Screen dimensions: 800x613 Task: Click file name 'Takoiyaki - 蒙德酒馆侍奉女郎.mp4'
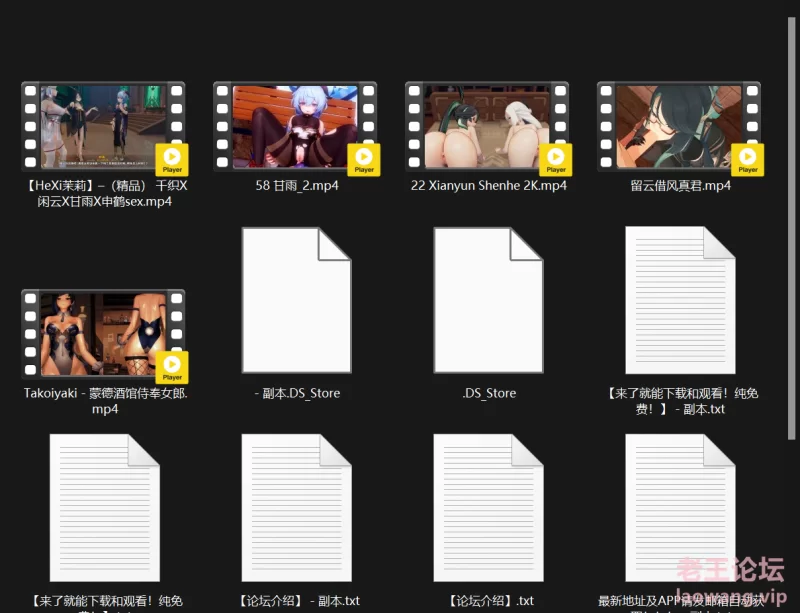click(x=105, y=401)
